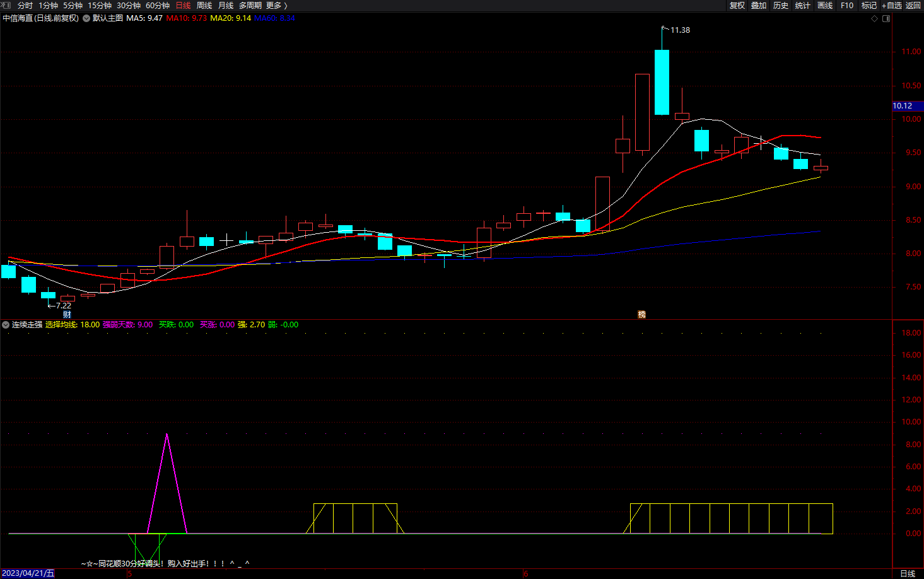Click the MA60: 8.34 indicator value

[274, 18]
